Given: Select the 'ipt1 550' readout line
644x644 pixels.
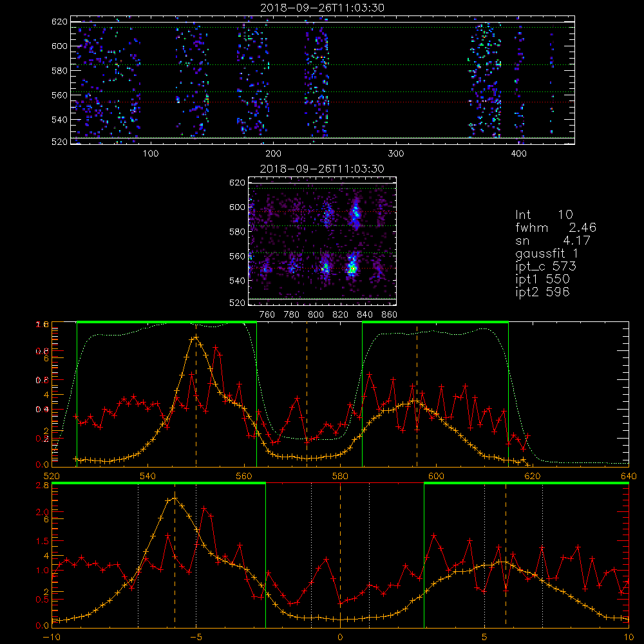Looking at the screenshot, I should pyautogui.click(x=542, y=279).
